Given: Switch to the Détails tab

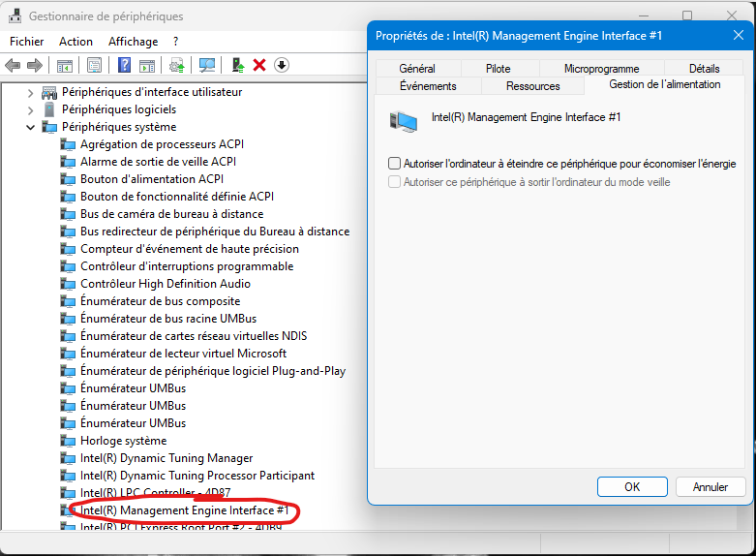Looking at the screenshot, I should (x=704, y=69).
